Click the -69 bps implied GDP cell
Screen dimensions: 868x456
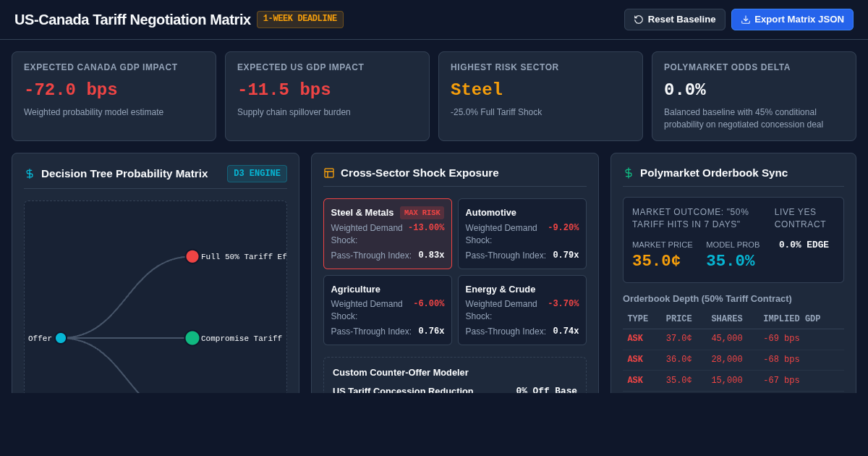782,339
